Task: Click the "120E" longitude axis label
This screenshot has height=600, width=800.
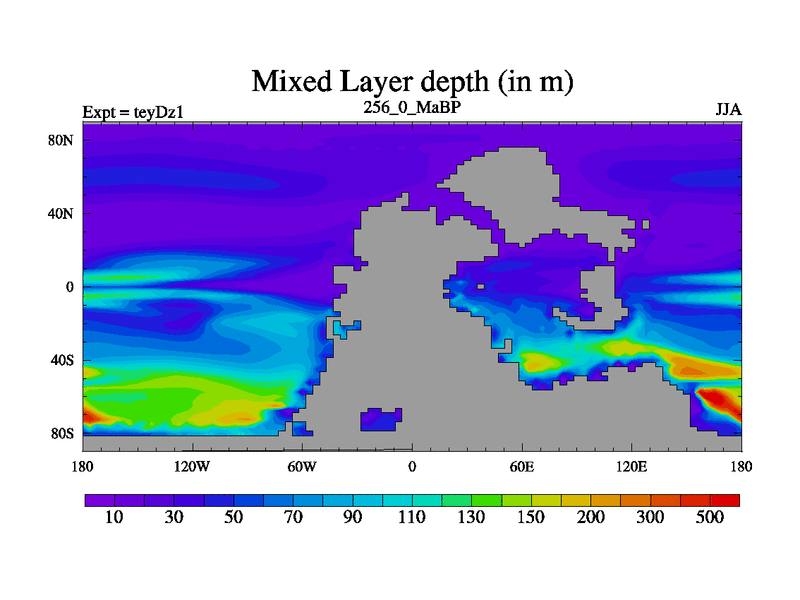Action: click(631, 466)
